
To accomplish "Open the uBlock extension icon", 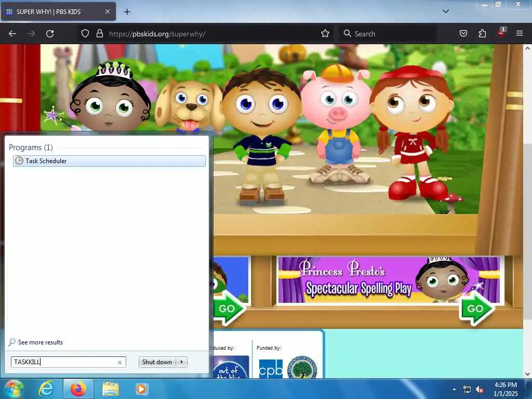I will click(x=501, y=33).
